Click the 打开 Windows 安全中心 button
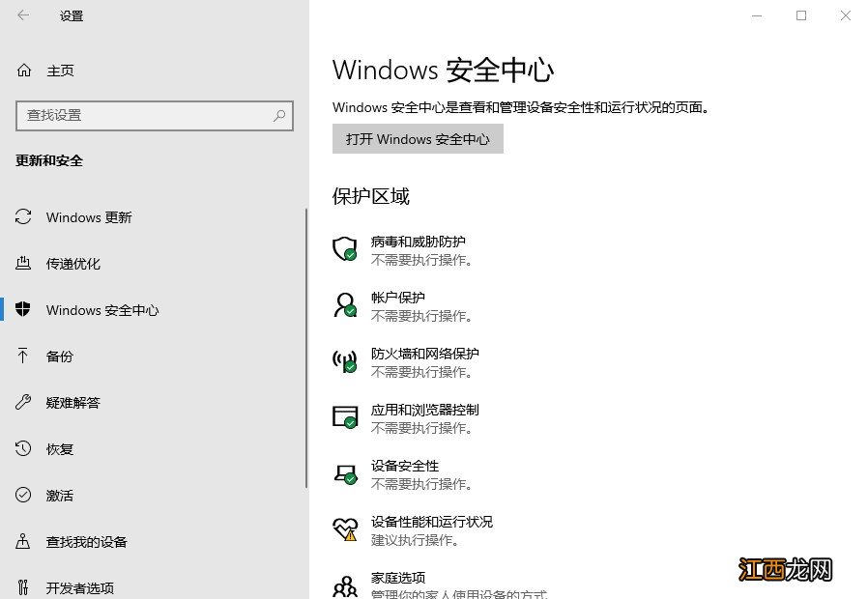Image resolution: width=868 pixels, height=599 pixels. 418,138
